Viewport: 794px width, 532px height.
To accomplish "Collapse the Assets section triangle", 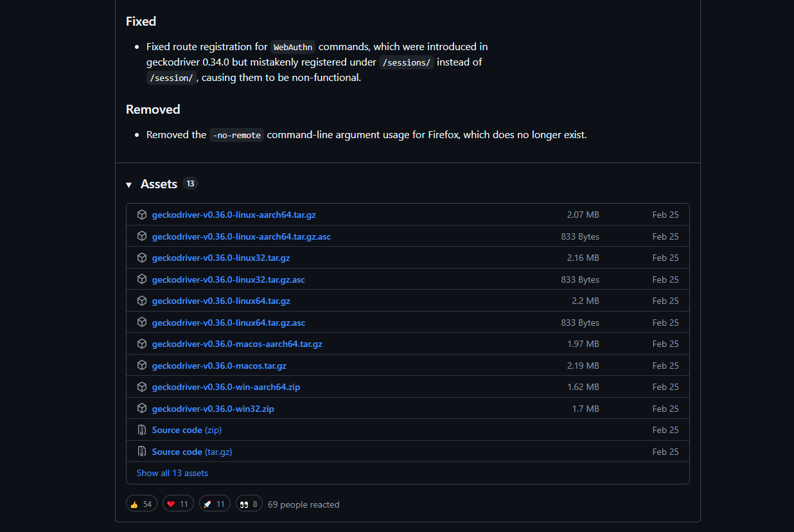I will click(x=129, y=185).
